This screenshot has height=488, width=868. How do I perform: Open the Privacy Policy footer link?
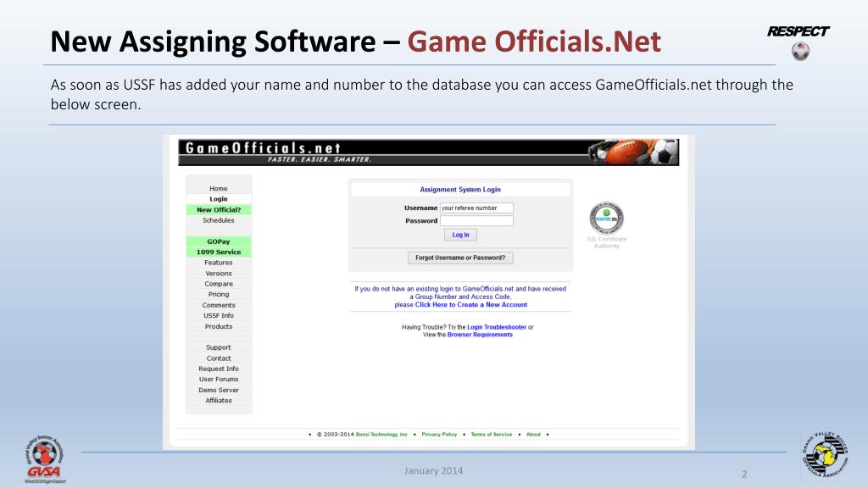(440, 435)
